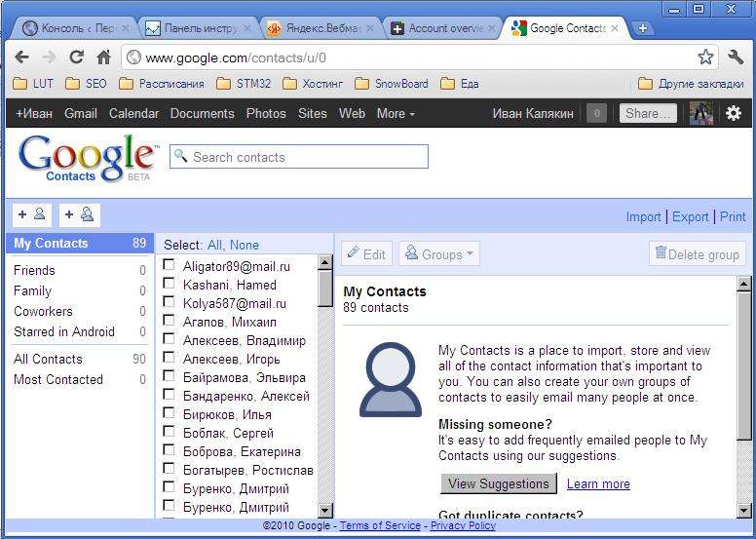Close the Google Contacts tab
The image size is (756, 539).
[x=615, y=28]
